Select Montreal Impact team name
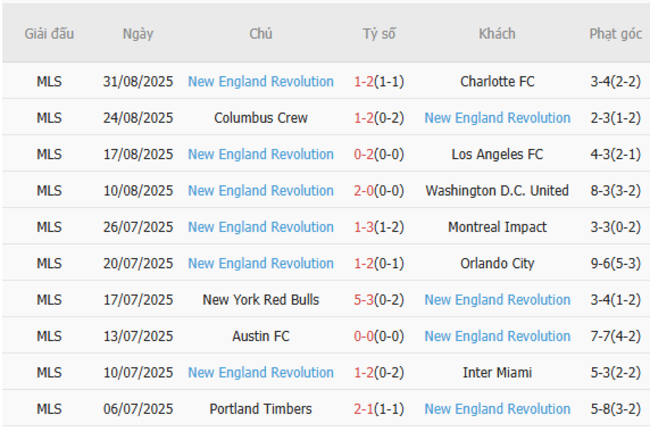 click(x=497, y=227)
